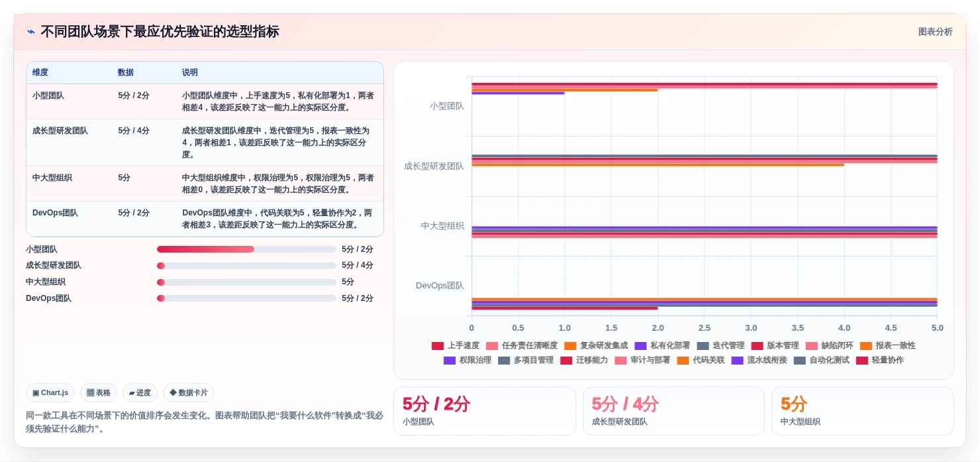Click the red 轻量协作 bar in DevOps团队 group
Viewport: 980px width, 462px height.
click(x=564, y=308)
